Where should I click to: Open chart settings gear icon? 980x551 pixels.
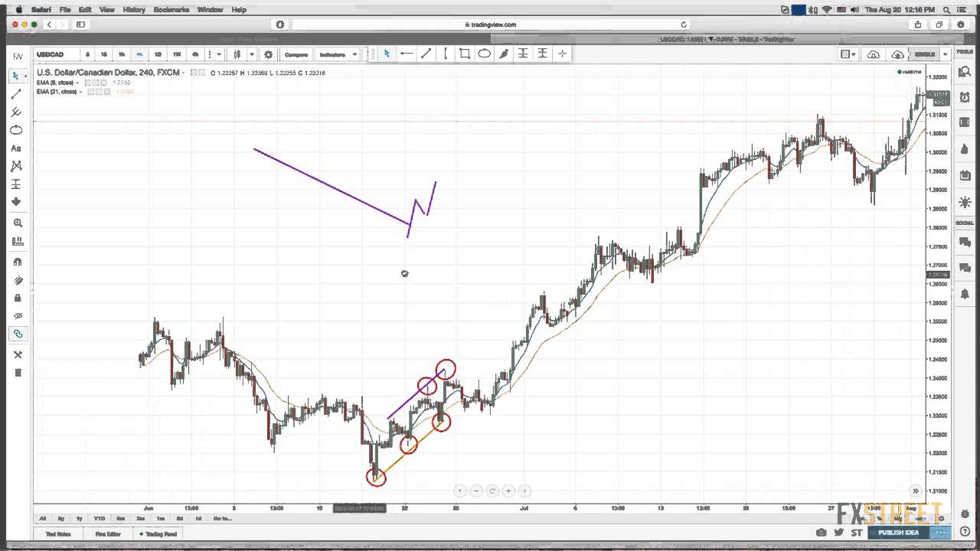tap(268, 54)
